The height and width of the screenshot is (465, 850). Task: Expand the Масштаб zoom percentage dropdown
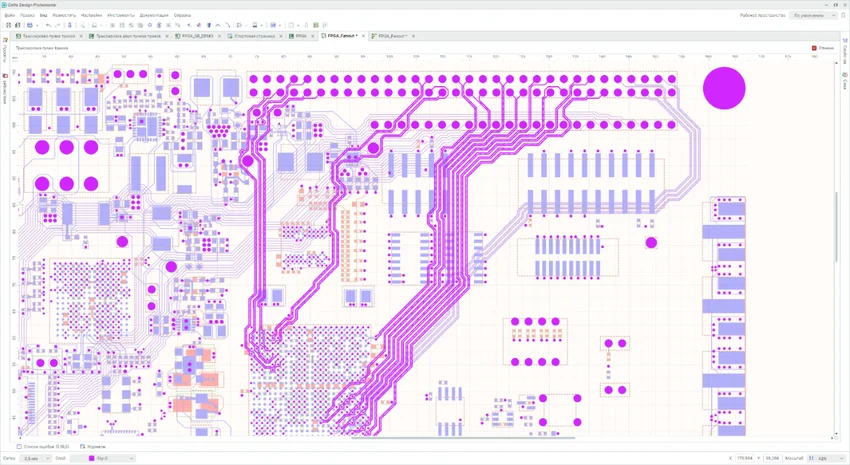coord(827,458)
